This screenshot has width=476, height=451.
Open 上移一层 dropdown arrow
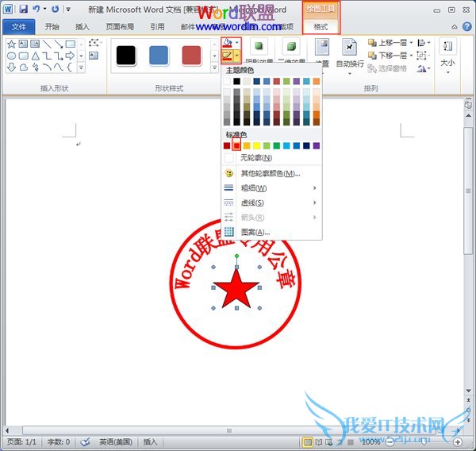(x=411, y=43)
